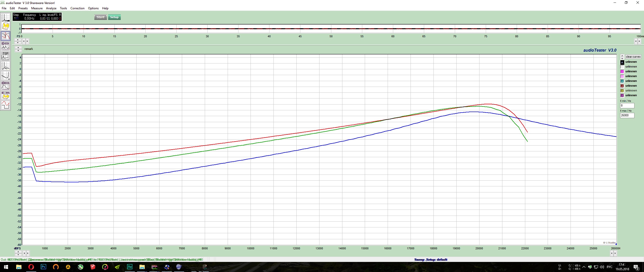The width and height of the screenshot is (644, 272).
Task: Open the 3D waterfall measurement icon
Action: pyautogui.click(x=6, y=26)
